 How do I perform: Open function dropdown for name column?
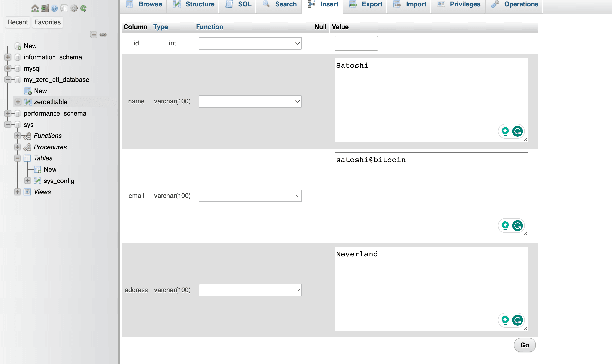pos(250,101)
